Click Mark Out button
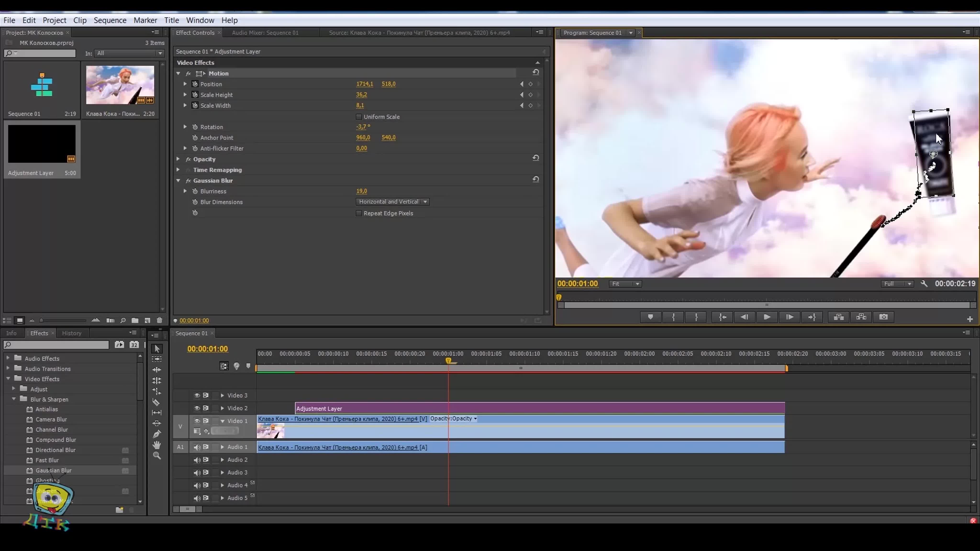The width and height of the screenshot is (980, 551). pyautogui.click(x=696, y=317)
